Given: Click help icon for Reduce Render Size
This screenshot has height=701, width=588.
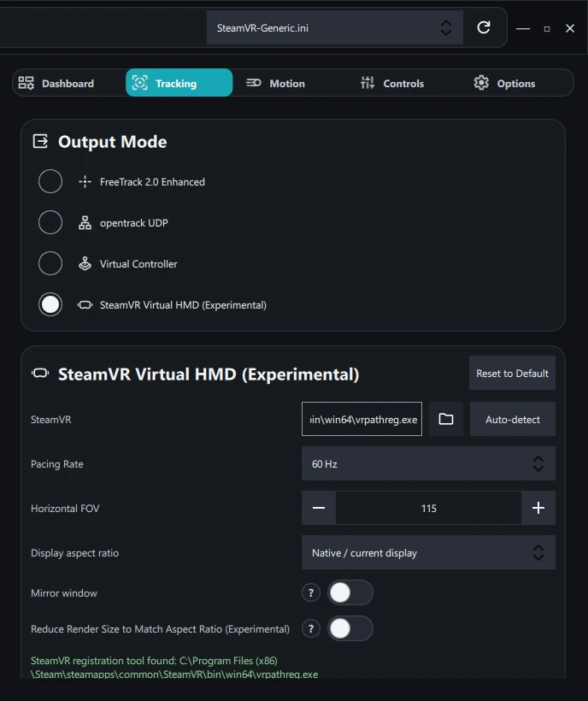Looking at the screenshot, I should 311,628.
